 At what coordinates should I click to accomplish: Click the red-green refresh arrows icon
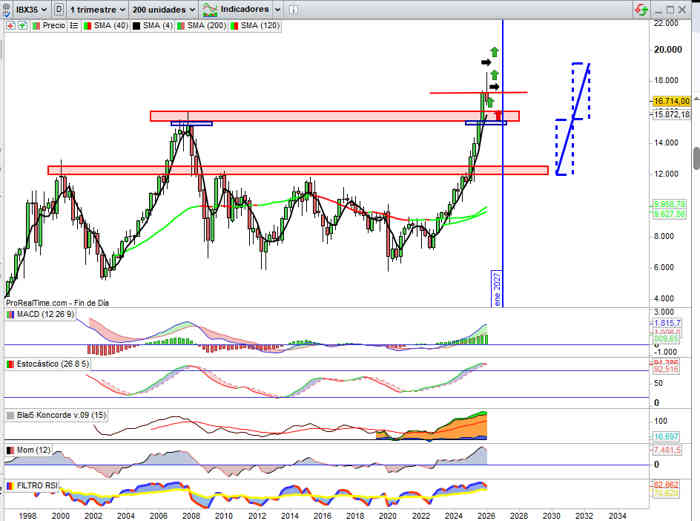tap(639, 8)
